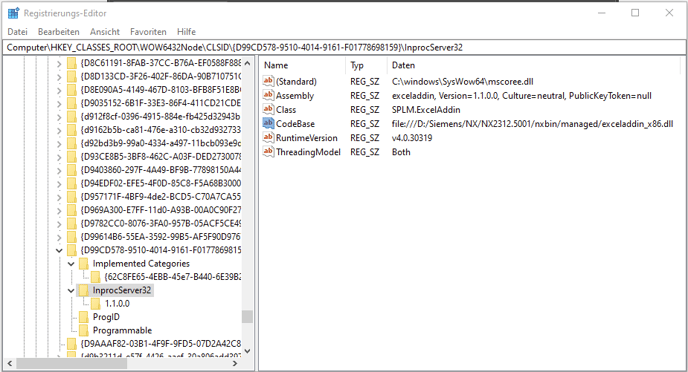Open the Datei menu
This screenshot has width=688, height=372.
click(18, 32)
